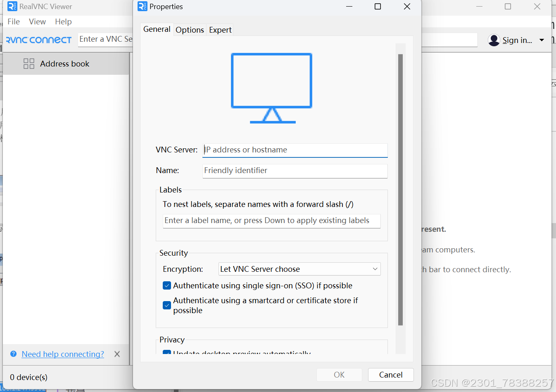Toggle smartcard or certificate store checkbox
Image resolution: width=556 pixels, height=392 pixels.
tap(167, 305)
